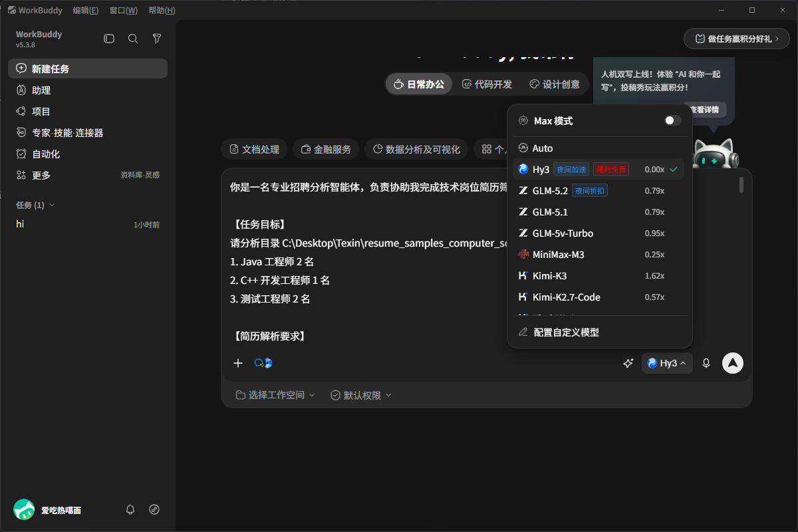Select the GLM-5.1 model
The height and width of the screenshot is (532, 798).
pos(598,212)
